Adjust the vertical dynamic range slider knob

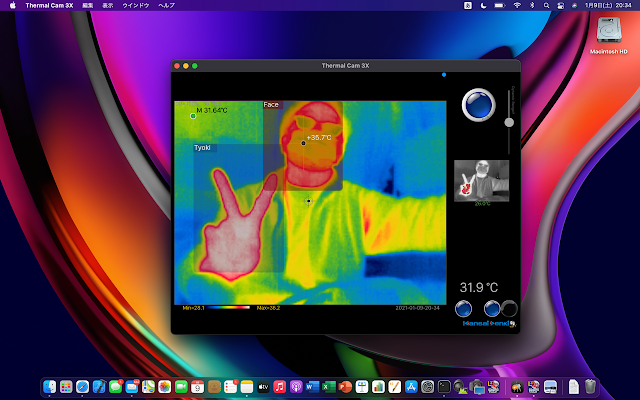509,122
